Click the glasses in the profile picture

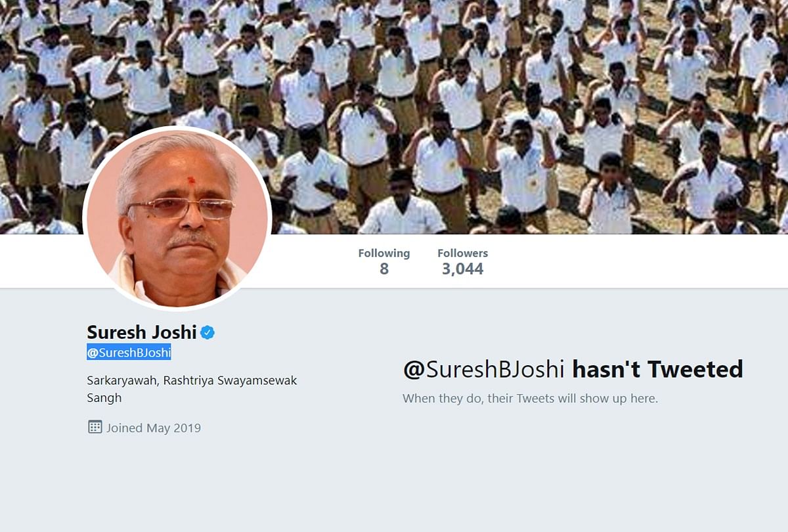tap(181, 208)
